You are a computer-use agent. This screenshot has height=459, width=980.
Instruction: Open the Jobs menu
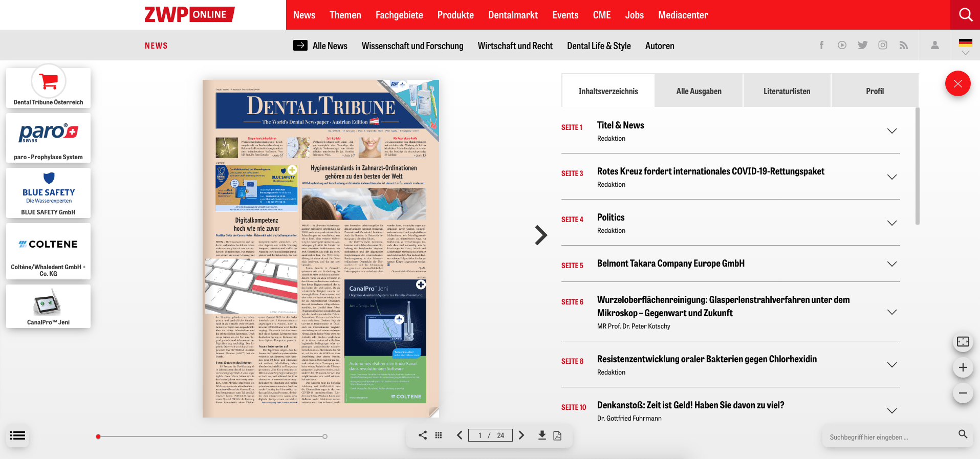point(635,15)
